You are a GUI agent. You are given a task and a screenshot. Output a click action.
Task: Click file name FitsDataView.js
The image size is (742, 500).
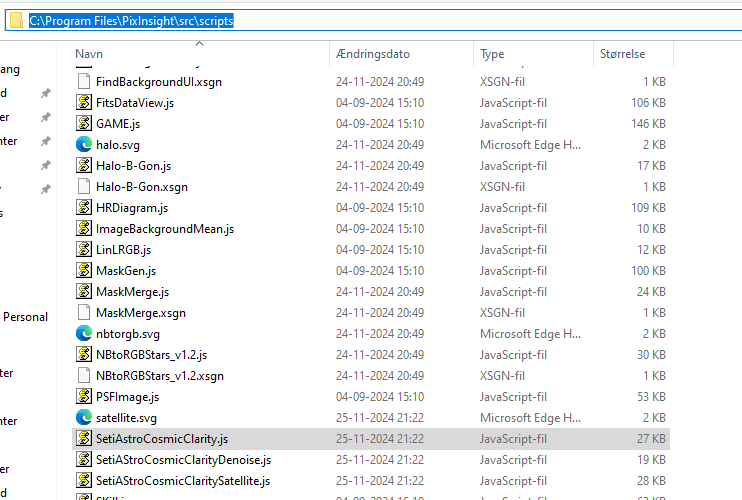(135, 103)
